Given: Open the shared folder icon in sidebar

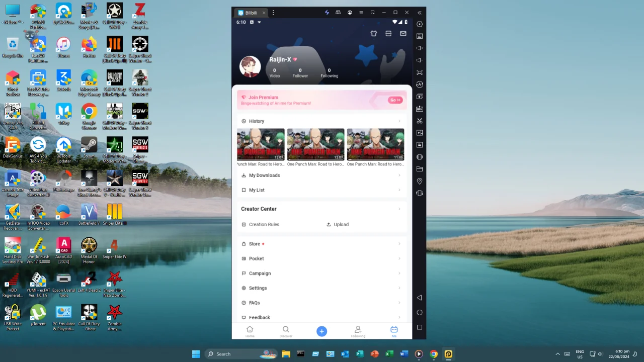Looking at the screenshot, I should click(x=420, y=169).
